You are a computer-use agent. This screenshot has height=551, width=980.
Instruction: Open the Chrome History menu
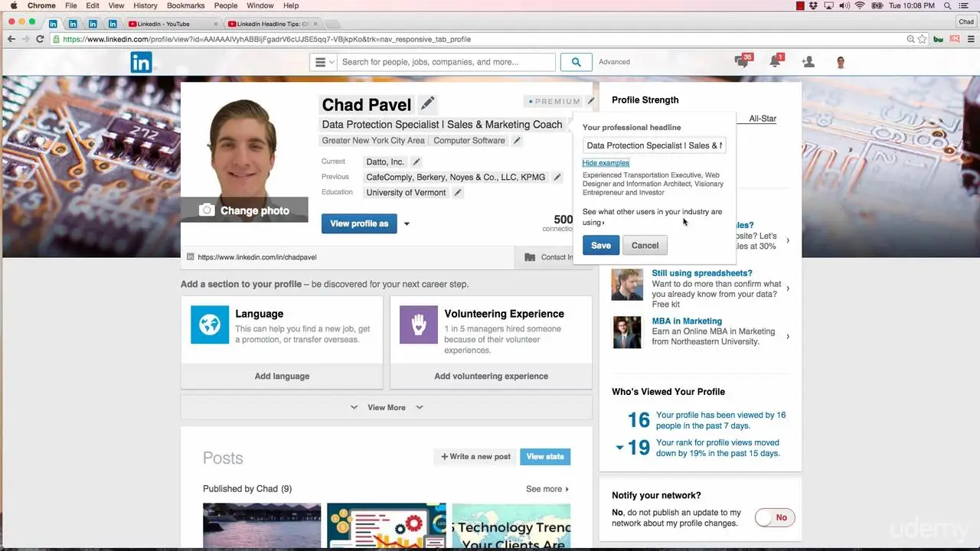(x=145, y=5)
